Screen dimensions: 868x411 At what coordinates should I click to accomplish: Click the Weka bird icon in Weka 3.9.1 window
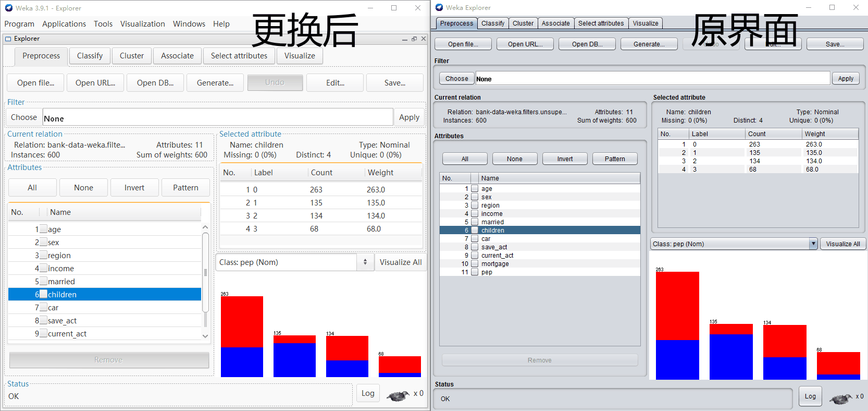tap(398, 396)
